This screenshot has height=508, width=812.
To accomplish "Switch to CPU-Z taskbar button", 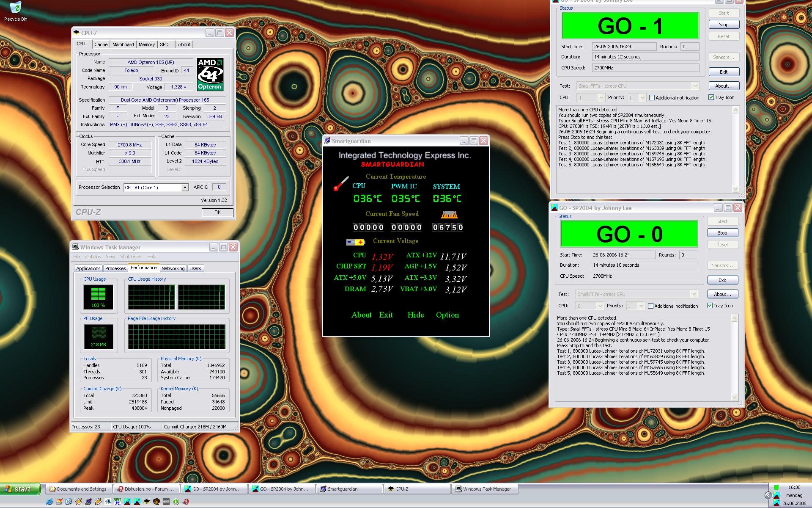I will 417,489.
